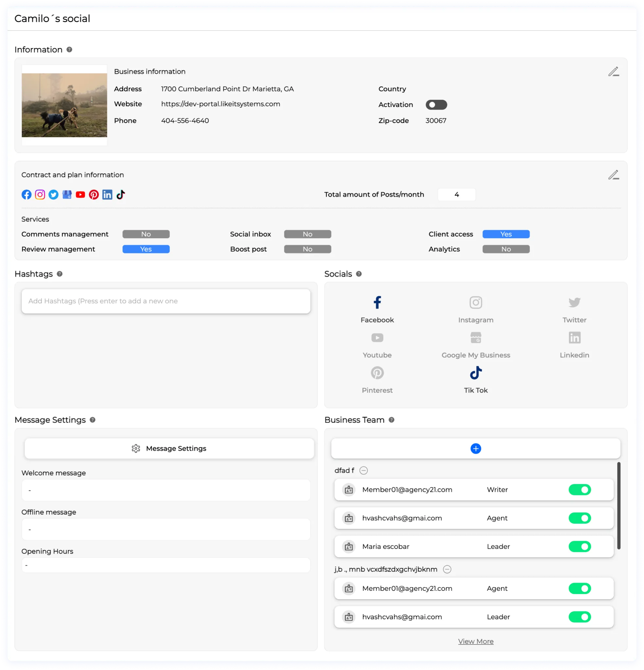Connect the Facebook social account
The width and height of the screenshot is (644, 670).
coord(377,303)
